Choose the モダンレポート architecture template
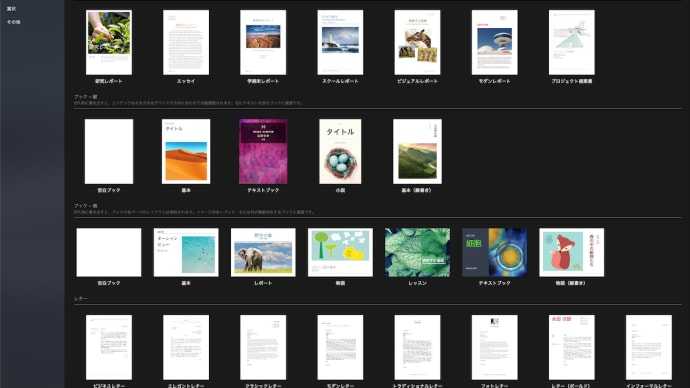This screenshot has width=690, height=388. 495,42
